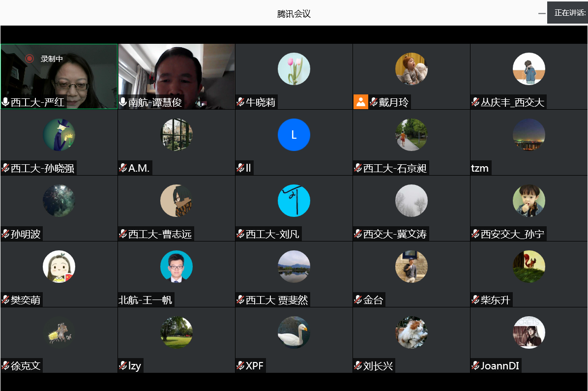The image size is (588, 391).
Task: Click the orange host icon next to 戴月玲
Action: click(x=360, y=102)
